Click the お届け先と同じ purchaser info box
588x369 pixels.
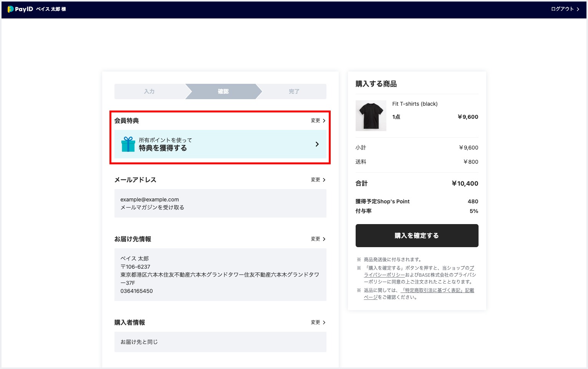[x=220, y=342]
